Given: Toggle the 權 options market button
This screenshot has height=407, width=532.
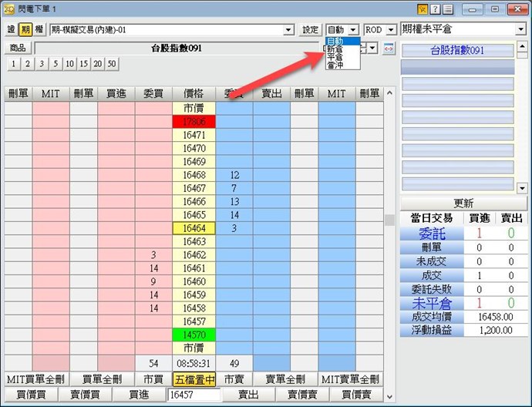Looking at the screenshot, I should pyautogui.click(x=39, y=29).
